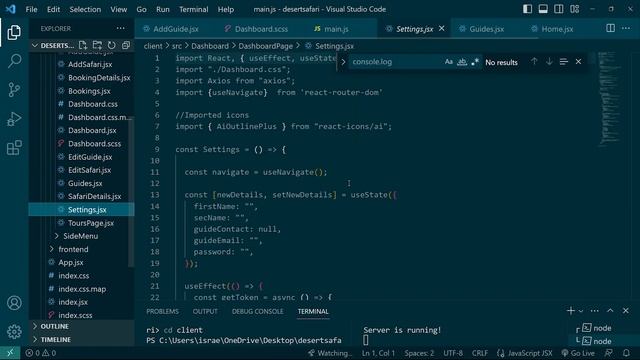Open the Source Control view
The width and height of the screenshot is (640, 360).
14,90
